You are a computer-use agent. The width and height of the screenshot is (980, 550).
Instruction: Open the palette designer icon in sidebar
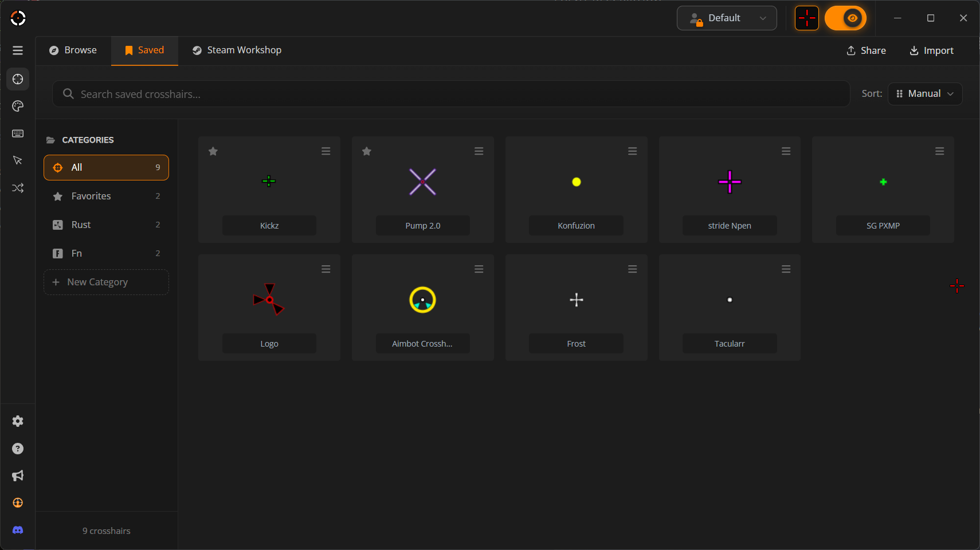(x=18, y=106)
